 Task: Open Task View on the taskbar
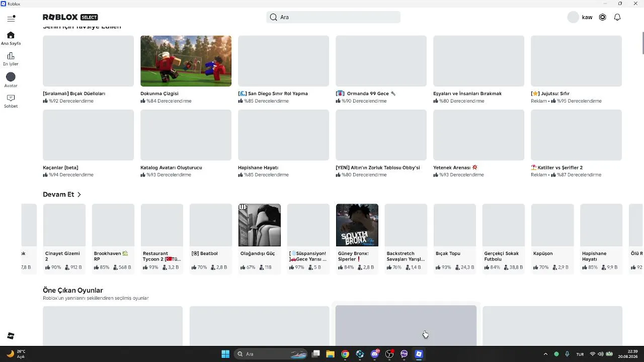316,354
